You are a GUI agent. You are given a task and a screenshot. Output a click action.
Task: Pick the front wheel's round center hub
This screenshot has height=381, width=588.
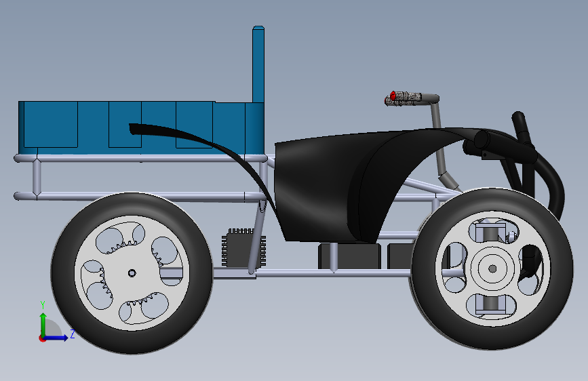coord(492,268)
